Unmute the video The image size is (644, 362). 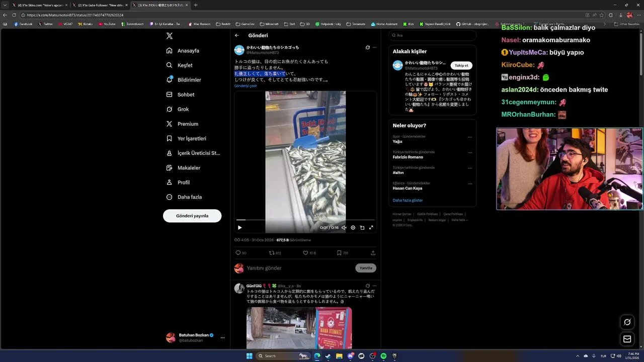coord(344,228)
